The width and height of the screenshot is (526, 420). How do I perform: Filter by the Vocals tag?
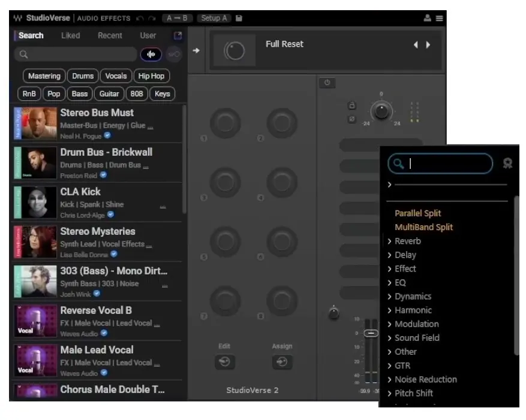click(116, 76)
